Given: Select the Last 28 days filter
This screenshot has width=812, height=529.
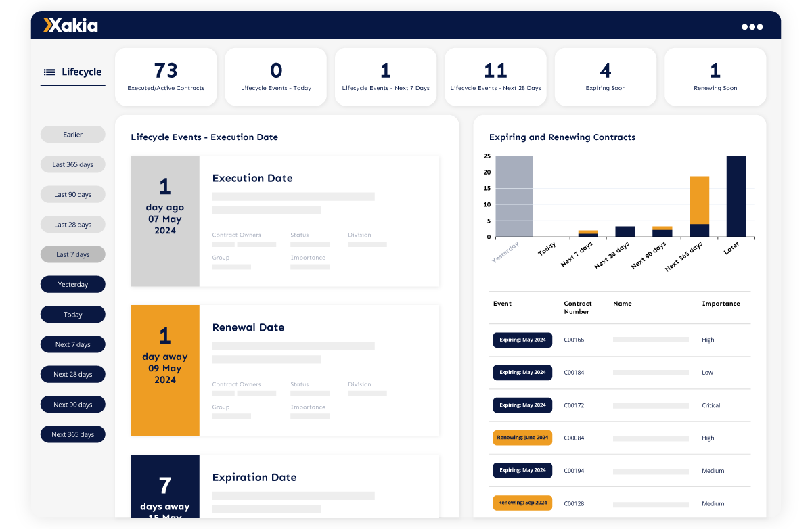Looking at the screenshot, I should click(73, 225).
